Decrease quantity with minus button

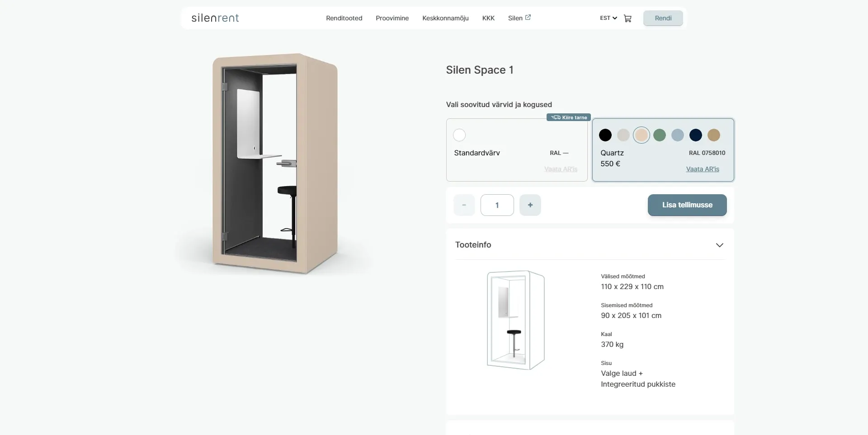[x=464, y=205]
